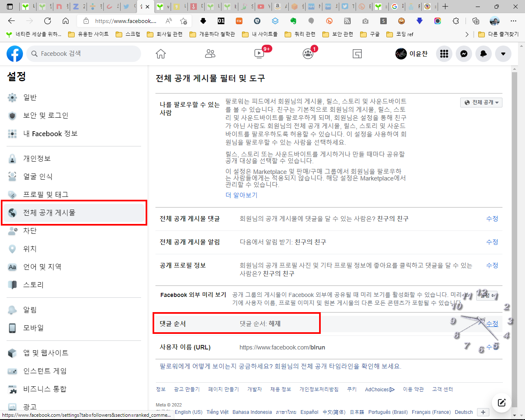Click the 더 알아보기 link
Viewport: 525px width, 420px height.
pyautogui.click(x=241, y=195)
